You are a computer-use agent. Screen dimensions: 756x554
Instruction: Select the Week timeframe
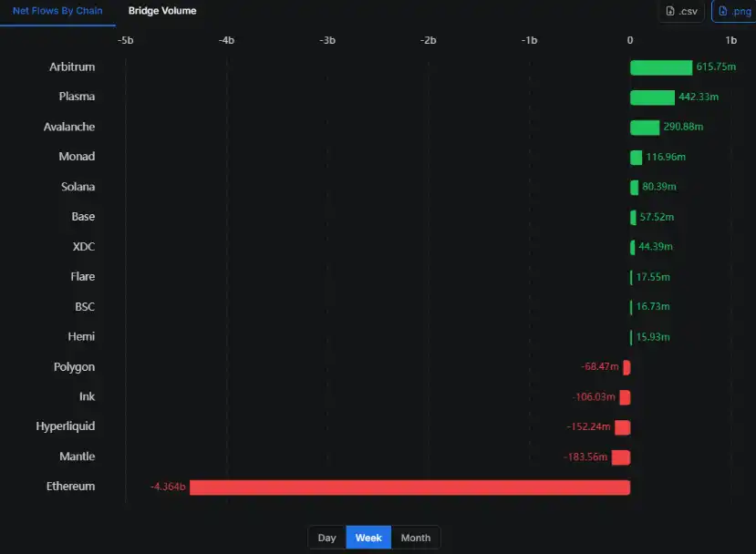point(368,538)
